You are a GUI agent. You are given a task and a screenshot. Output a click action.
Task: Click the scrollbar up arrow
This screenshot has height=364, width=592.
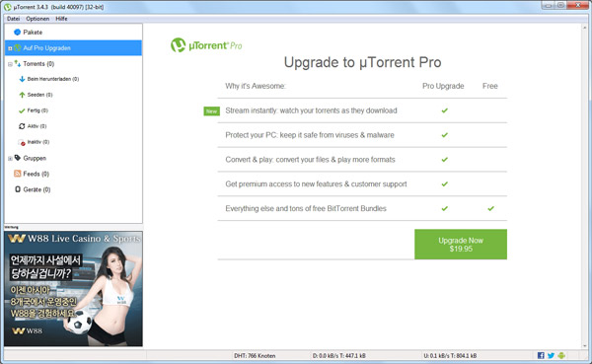point(585,27)
